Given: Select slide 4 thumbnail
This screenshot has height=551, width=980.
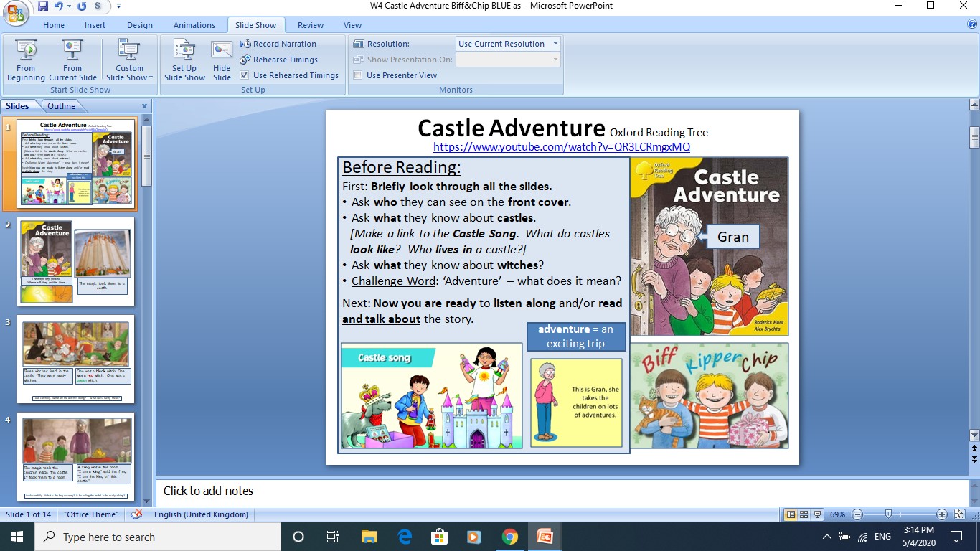Looking at the screenshot, I should 75,456.
